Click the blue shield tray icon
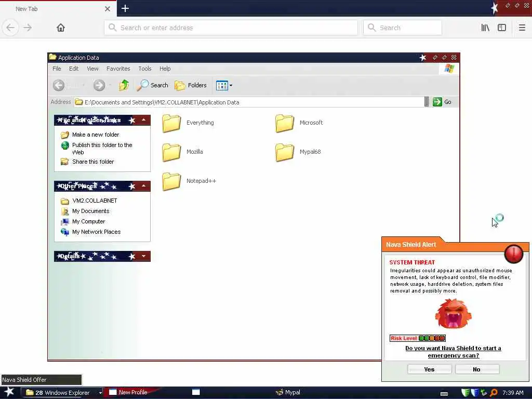 (474, 393)
